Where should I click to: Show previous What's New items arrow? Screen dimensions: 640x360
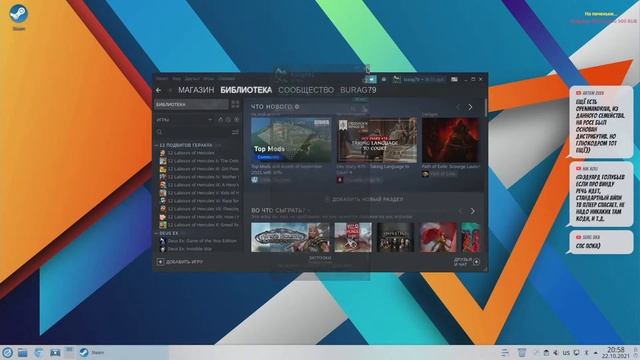(458, 107)
